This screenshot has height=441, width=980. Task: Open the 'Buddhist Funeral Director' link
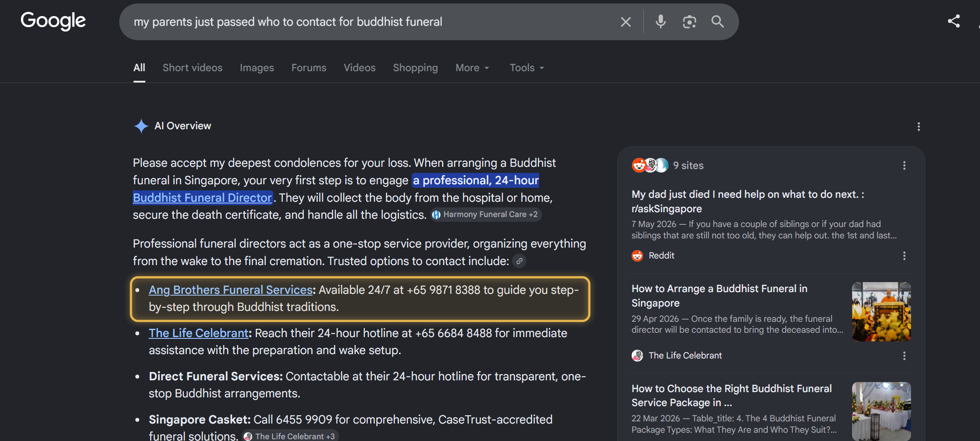pos(202,198)
